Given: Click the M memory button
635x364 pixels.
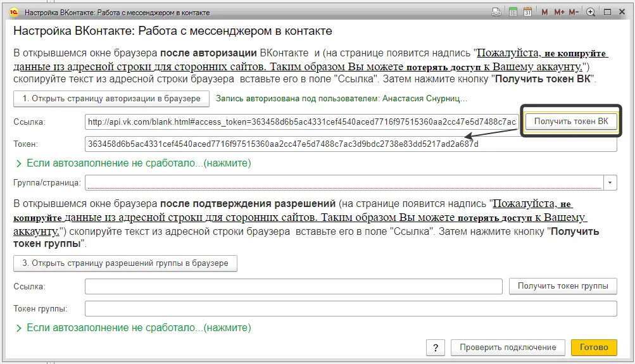Looking at the screenshot, I should [544, 12].
